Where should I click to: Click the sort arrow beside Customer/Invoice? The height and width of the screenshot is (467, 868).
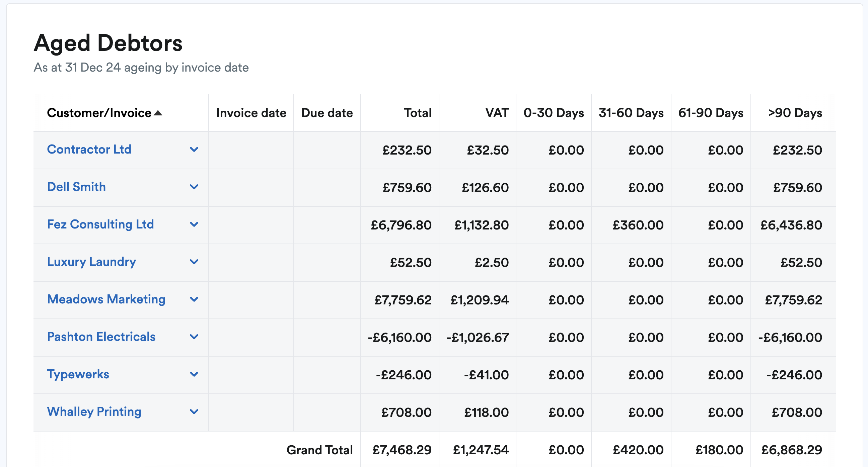[158, 113]
